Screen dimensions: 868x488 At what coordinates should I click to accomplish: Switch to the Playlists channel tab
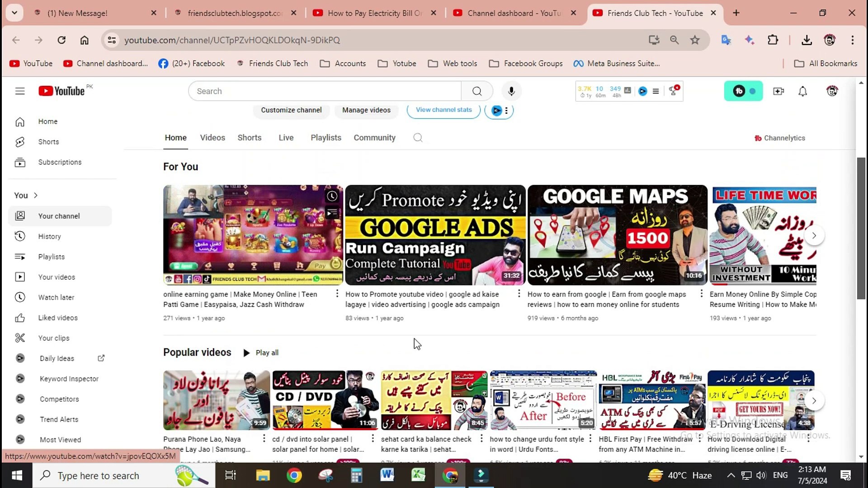325,137
